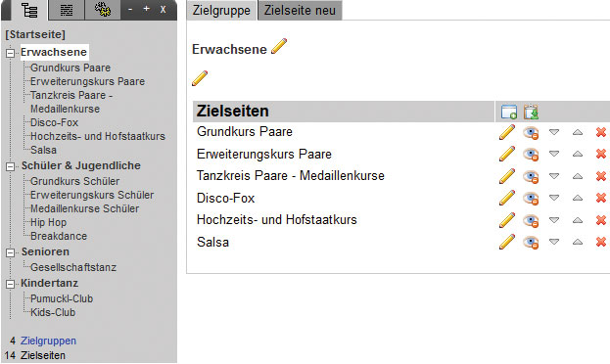Toggle visibility of Erweiterungskurs Paare
Viewport: 610px width, 364px height.
click(531, 155)
